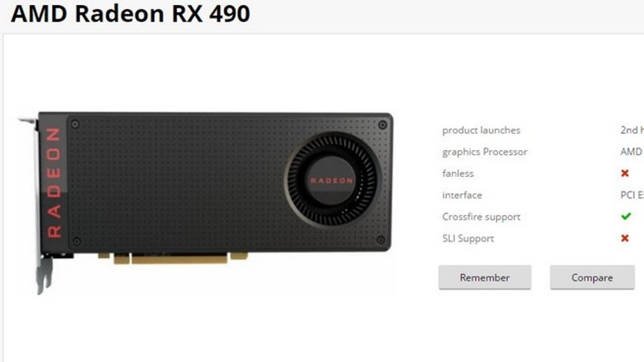Click the product launches label
644x362 pixels.
(x=481, y=130)
